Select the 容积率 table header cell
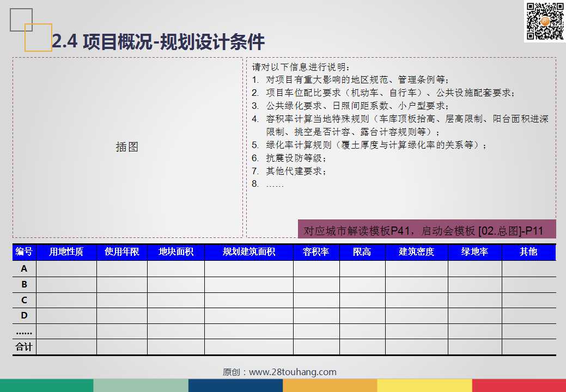Viewport: 566px width, 392px height. click(316, 252)
